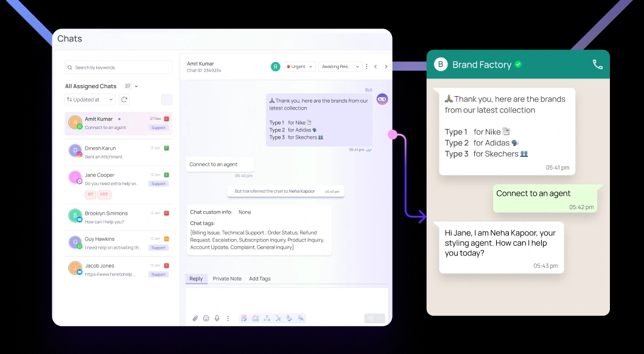Image resolution: width=644 pixels, height=354 pixels.
Task: Toggle the FIT tag under Jane Cooper
Action: (104, 194)
